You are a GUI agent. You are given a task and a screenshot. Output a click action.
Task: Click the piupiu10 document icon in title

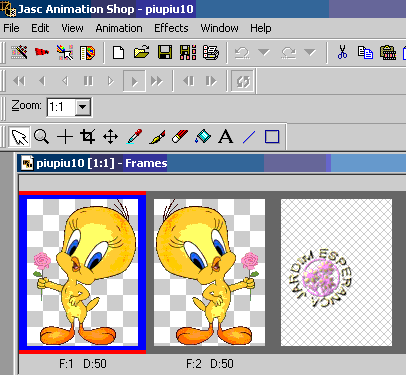pos(27,163)
